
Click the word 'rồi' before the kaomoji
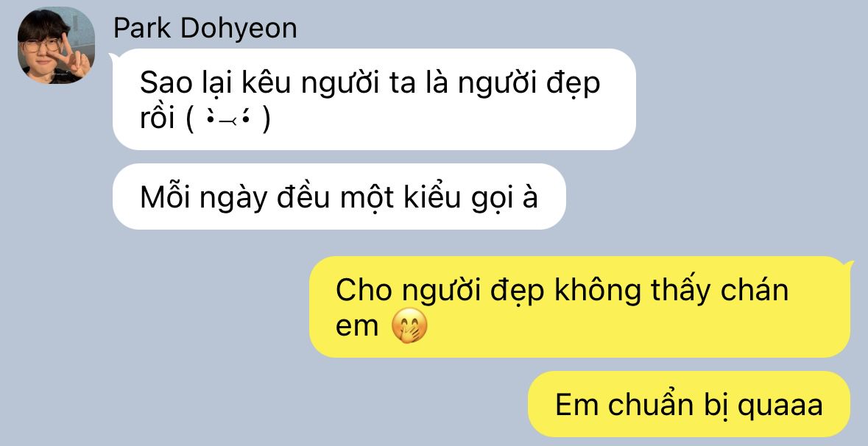158,119
